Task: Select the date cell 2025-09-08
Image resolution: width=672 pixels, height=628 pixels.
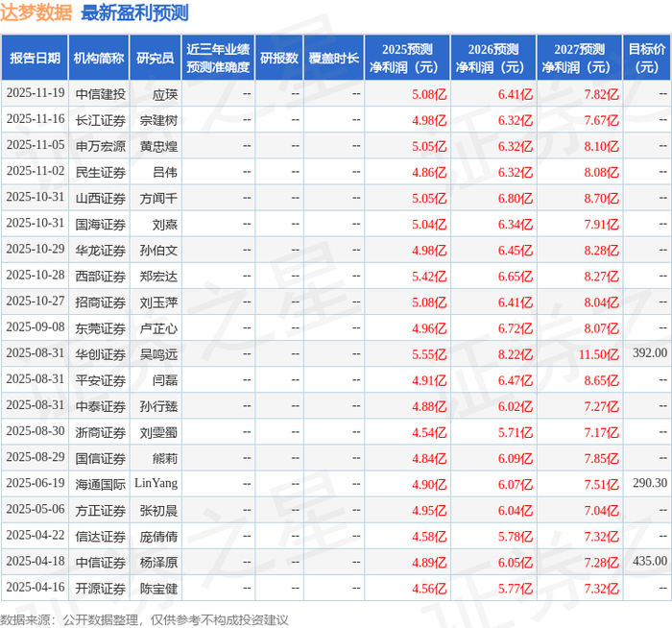Action: click(36, 327)
